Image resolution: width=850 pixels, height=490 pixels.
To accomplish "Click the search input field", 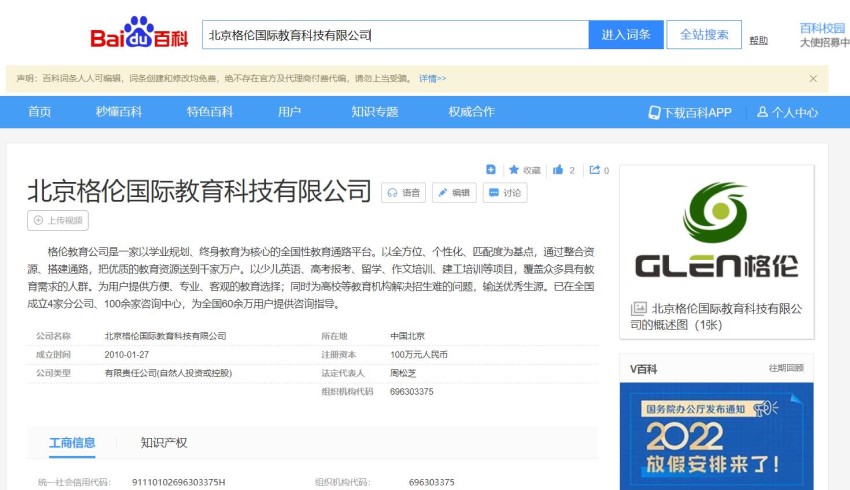I will (x=395, y=35).
